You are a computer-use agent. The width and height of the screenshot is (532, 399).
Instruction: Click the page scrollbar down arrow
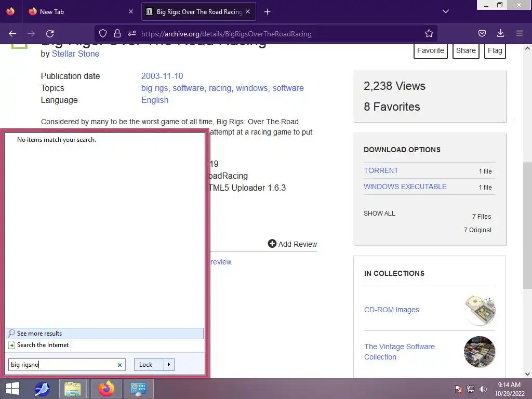click(x=527, y=374)
